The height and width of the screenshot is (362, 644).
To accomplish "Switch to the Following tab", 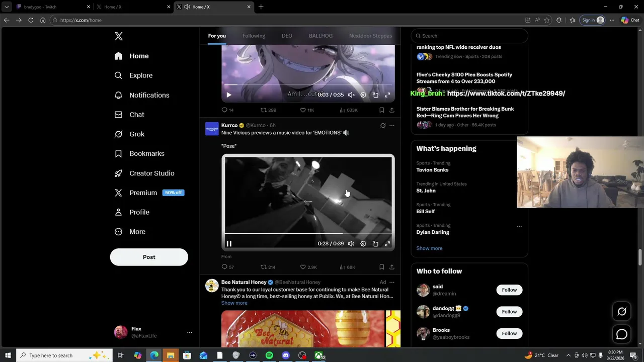I will click(254, 36).
